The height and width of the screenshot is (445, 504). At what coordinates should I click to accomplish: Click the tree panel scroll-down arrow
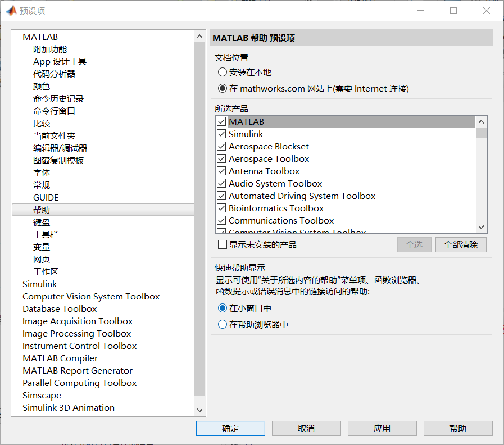(x=199, y=410)
